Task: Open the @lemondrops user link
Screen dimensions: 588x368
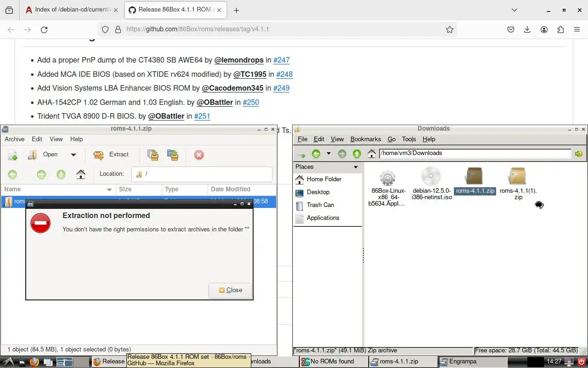Action: (239, 60)
